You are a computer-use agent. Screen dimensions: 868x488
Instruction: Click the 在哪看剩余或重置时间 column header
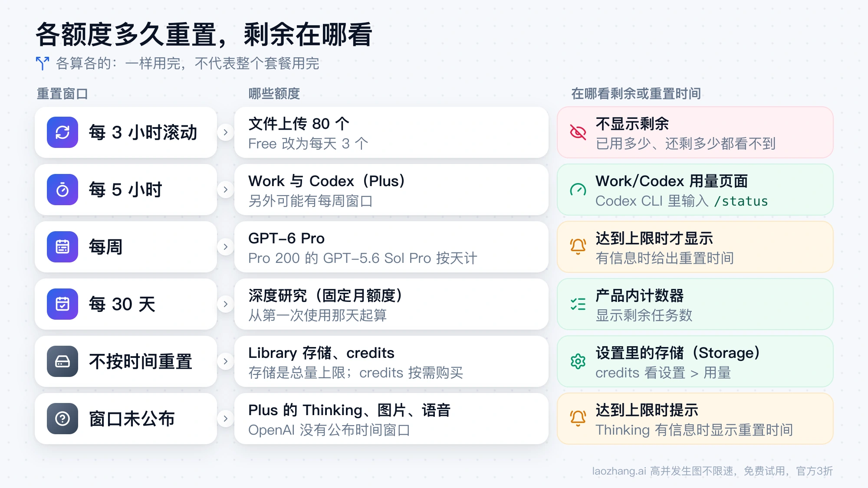[636, 94]
